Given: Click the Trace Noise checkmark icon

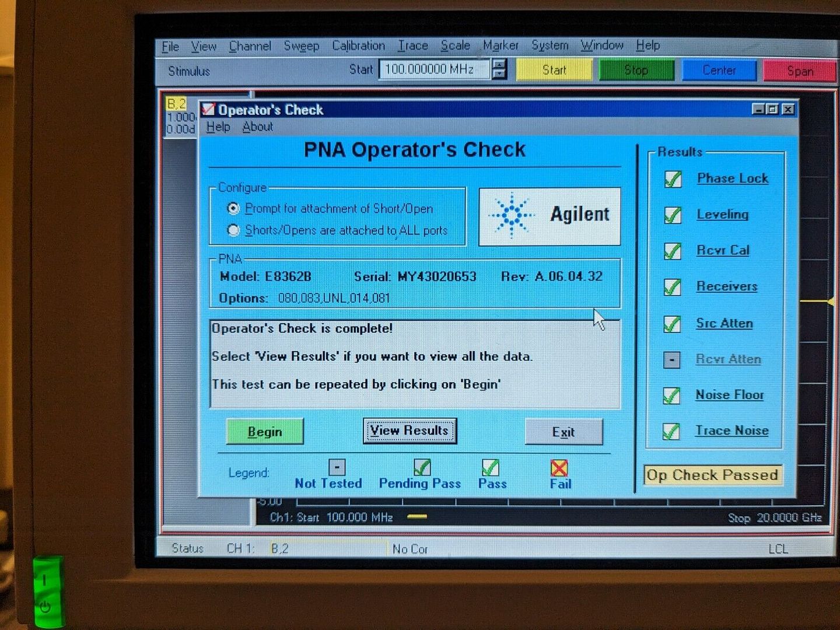Looking at the screenshot, I should [671, 432].
